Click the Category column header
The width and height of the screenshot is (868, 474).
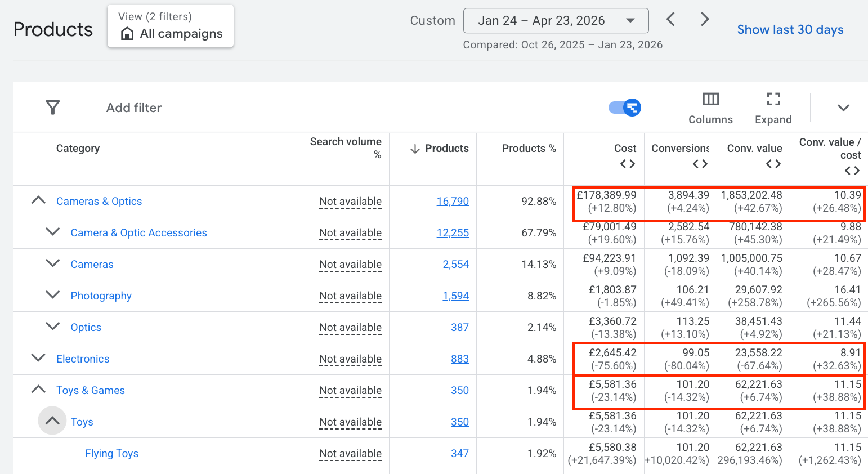[x=78, y=149]
